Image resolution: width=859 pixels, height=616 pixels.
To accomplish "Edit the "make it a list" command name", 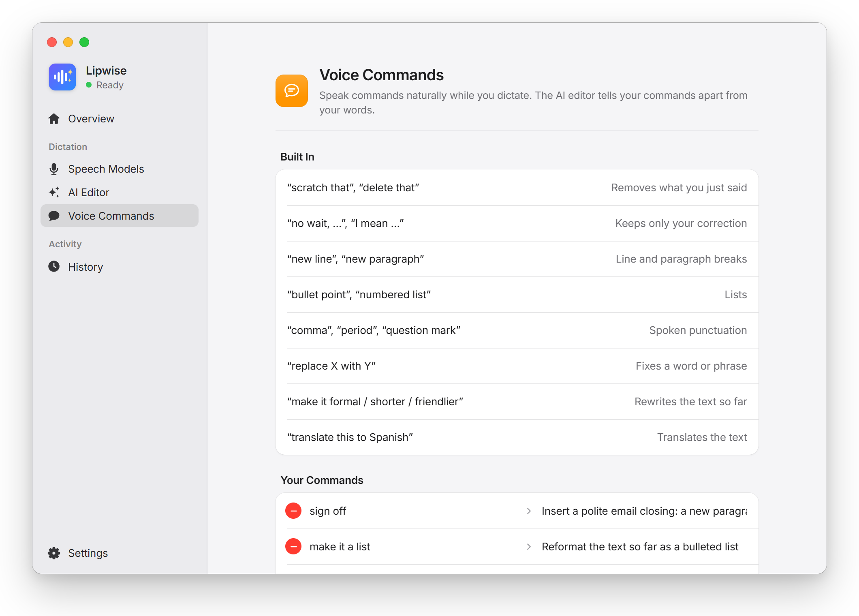I will 413,547.
